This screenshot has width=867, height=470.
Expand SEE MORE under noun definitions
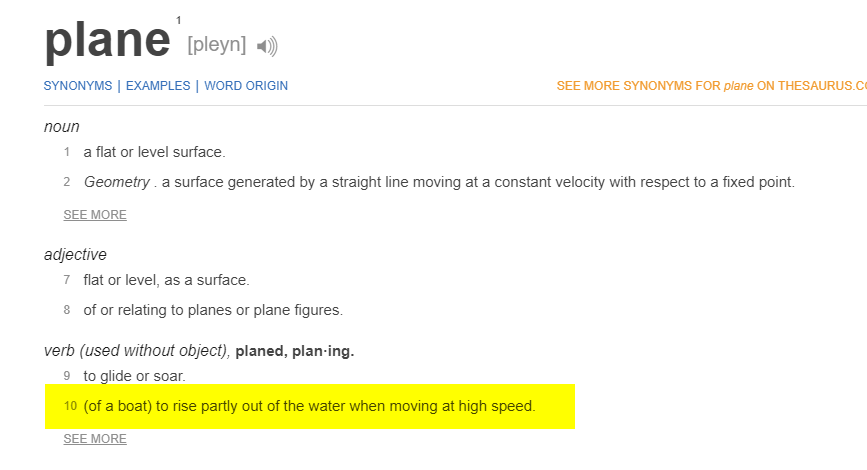click(95, 215)
